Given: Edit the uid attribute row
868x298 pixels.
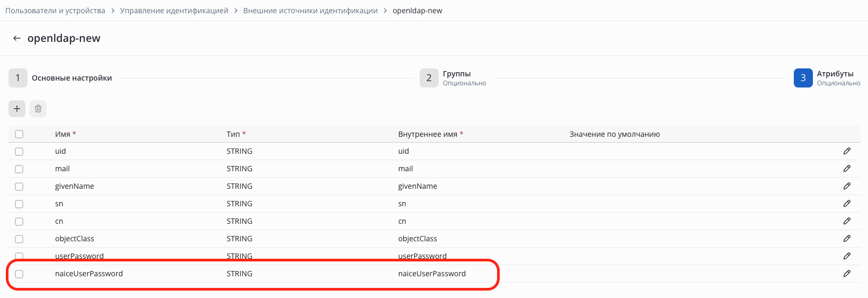Looking at the screenshot, I should (x=847, y=151).
